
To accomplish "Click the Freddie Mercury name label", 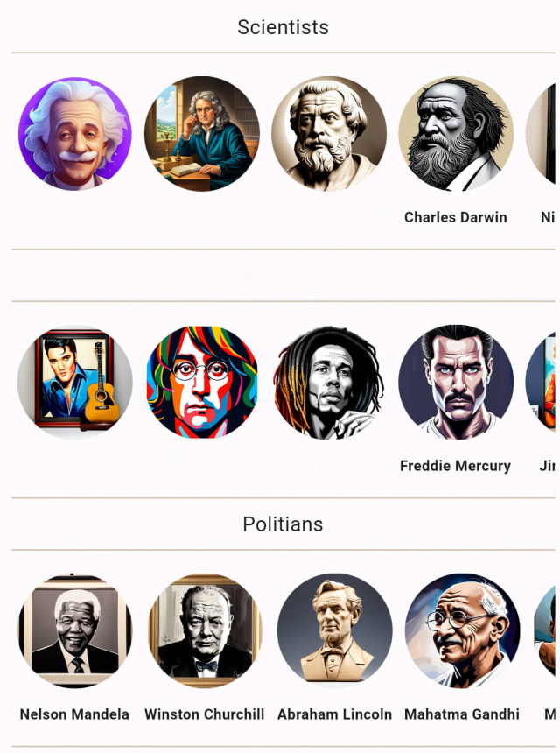I will coord(455,466).
